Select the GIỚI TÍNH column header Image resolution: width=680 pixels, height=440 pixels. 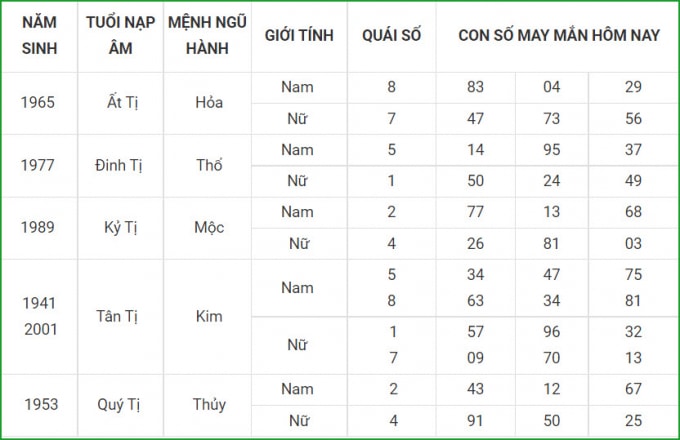click(299, 36)
